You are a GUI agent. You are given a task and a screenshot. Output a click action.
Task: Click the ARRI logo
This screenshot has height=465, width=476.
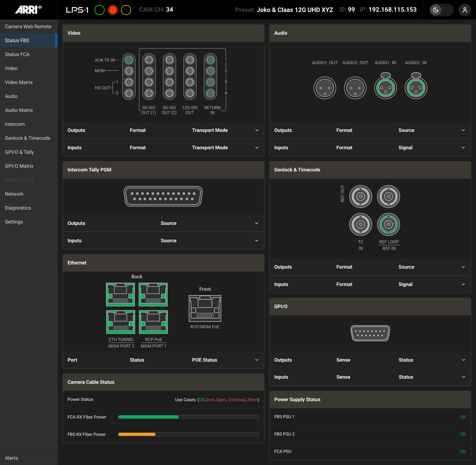pos(29,10)
